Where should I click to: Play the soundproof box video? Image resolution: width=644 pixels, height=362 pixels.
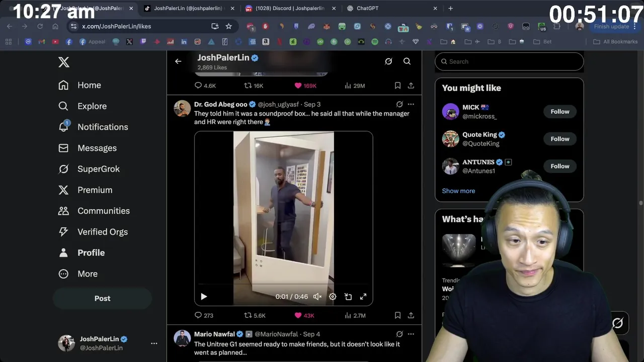pyautogui.click(x=204, y=297)
